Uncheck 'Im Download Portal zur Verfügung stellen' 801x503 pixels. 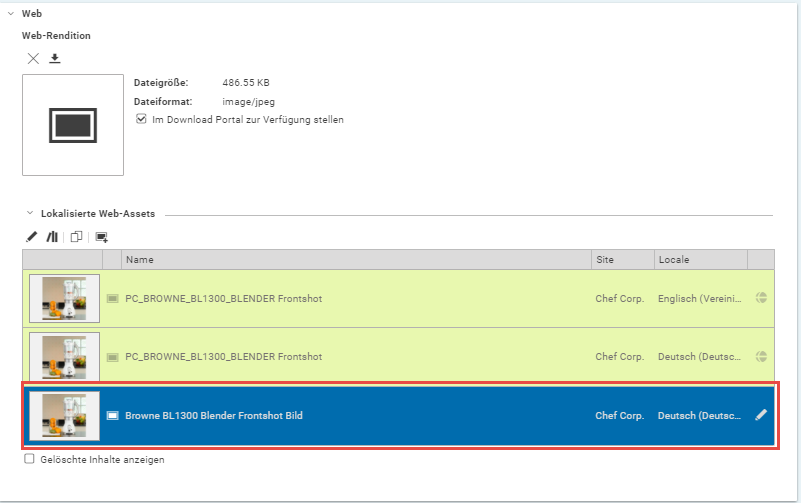141,119
